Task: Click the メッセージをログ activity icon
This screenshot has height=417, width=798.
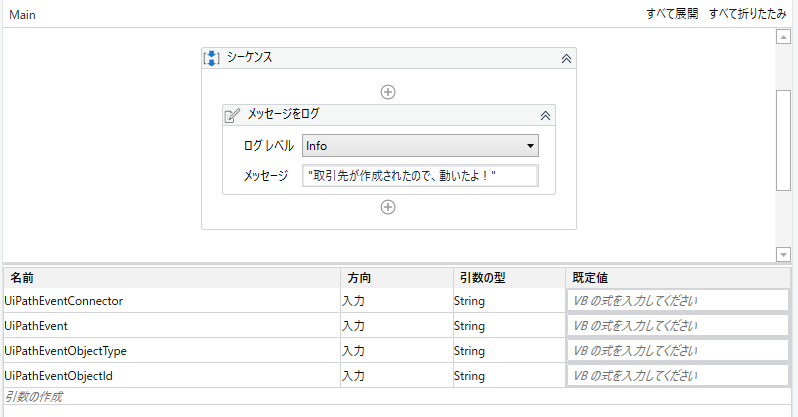Action: point(232,115)
